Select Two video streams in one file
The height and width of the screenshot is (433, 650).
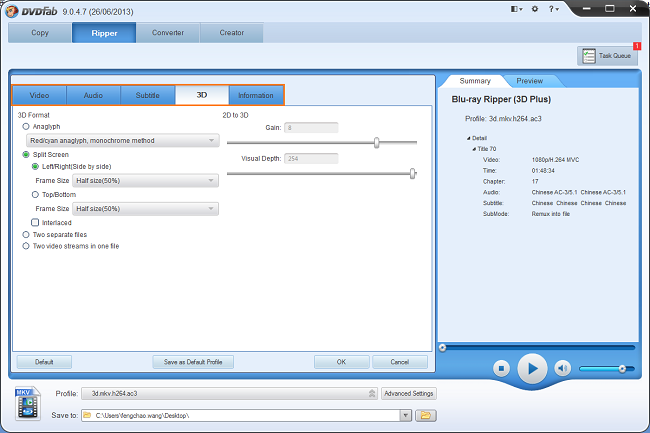point(26,246)
